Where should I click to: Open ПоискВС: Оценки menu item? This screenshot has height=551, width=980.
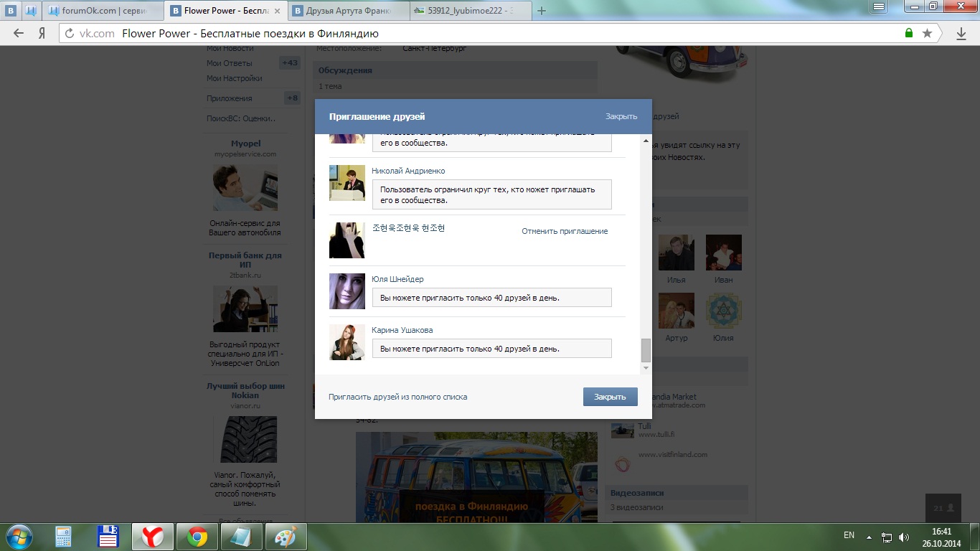(x=241, y=118)
